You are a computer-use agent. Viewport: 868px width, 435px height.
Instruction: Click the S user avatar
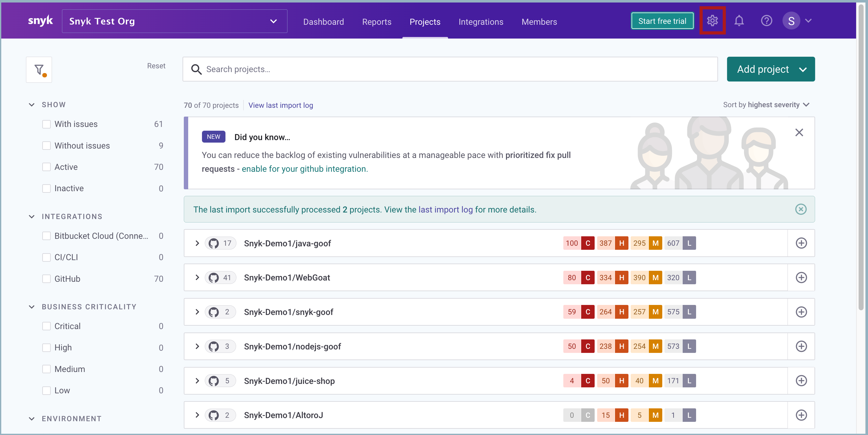coord(791,21)
